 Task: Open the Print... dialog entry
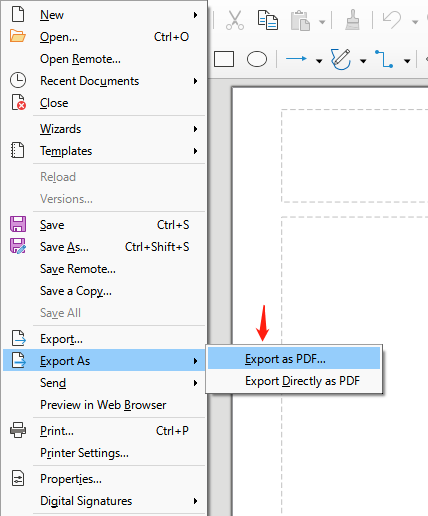pos(104,431)
